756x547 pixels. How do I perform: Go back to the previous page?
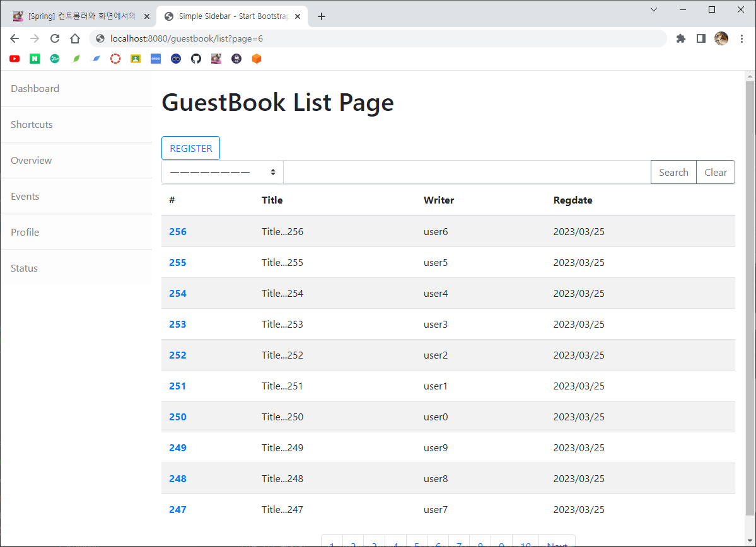[x=15, y=38]
